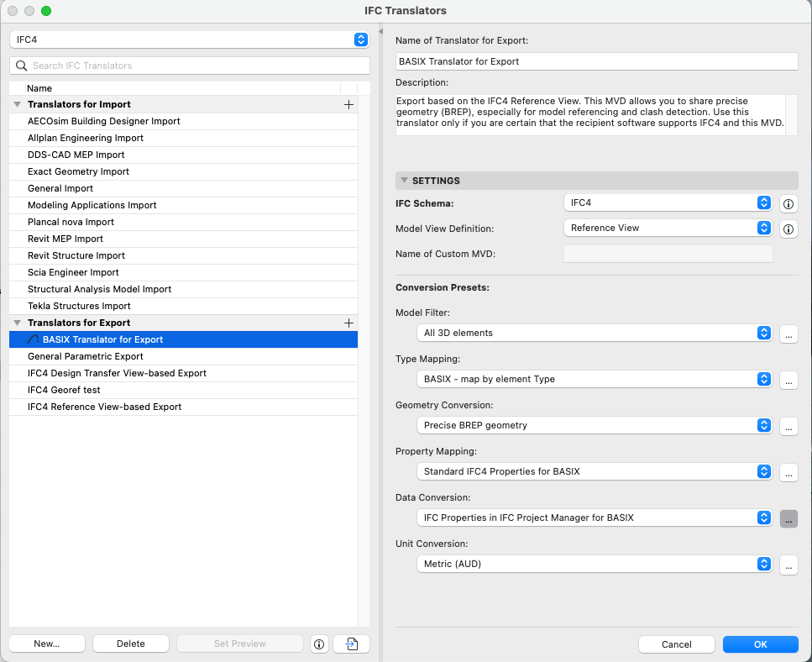Screen dimensions: 812x662
Task: Click the New... button
Action: 47,644
